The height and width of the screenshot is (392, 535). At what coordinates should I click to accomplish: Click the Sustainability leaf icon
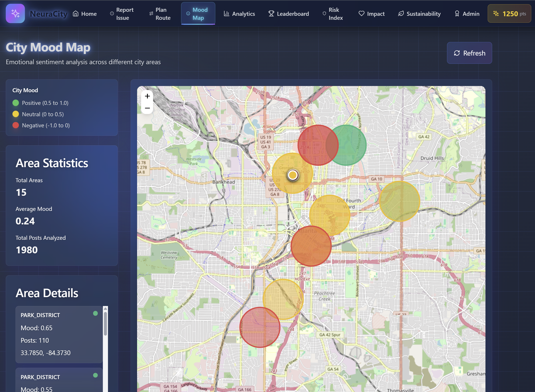click(401, 14)
